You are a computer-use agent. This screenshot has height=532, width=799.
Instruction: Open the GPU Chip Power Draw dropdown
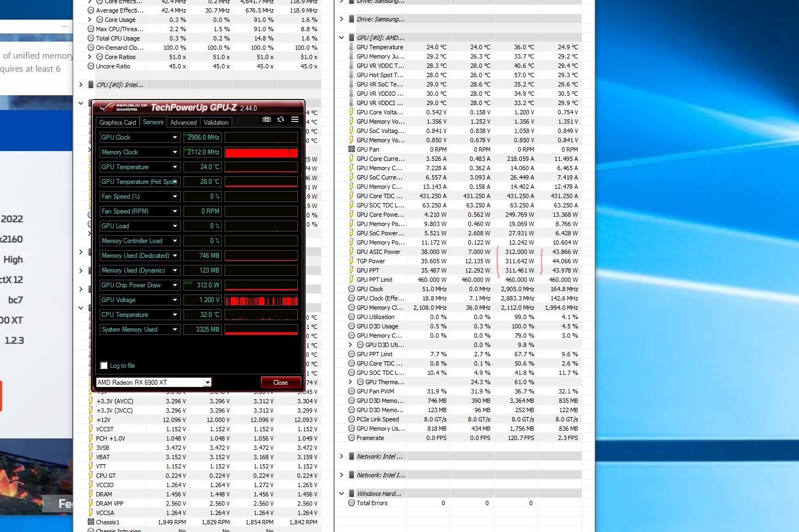pyautogui.click(x=175, y=285)
